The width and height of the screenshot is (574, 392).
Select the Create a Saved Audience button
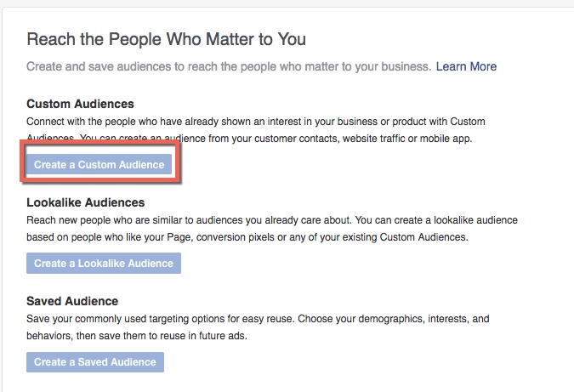(94, 362)
